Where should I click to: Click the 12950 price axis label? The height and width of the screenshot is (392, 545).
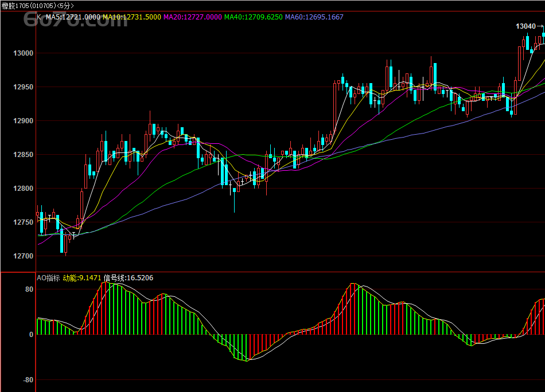24,87
